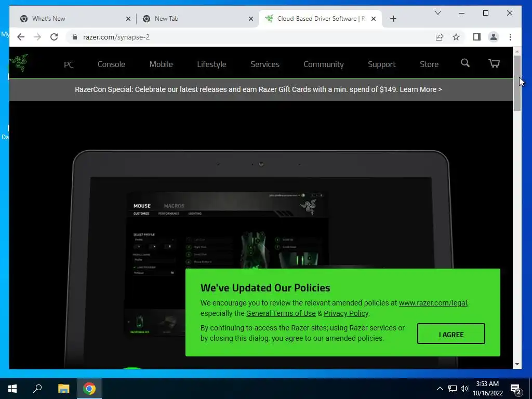Click the Chrome icon in taskbar

(x=89, y=389)
